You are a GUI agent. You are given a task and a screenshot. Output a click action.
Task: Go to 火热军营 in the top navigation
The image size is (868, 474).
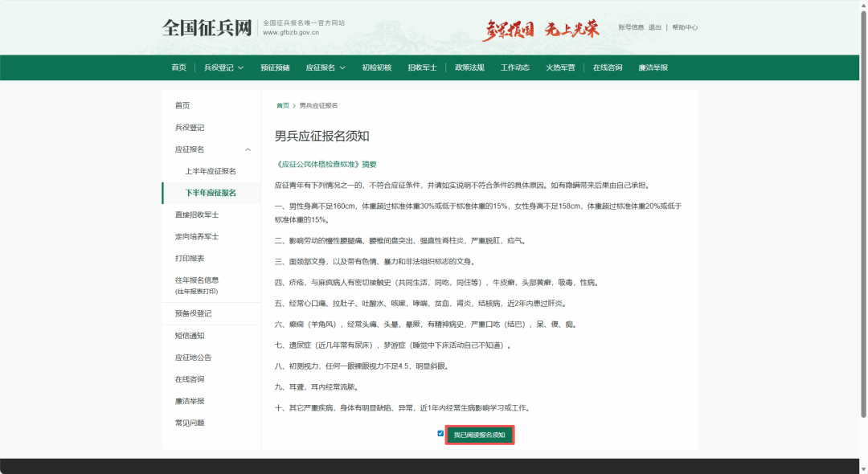pyautogui.click(x=560, y=67)
